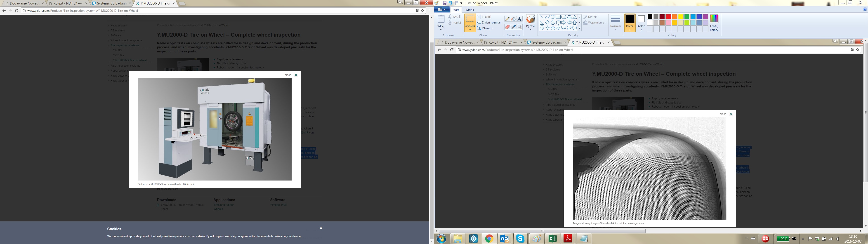Screen dimensions: 868x244
Task: Click Paint horizontal scrollbar thumb
Action: (542, 231)
